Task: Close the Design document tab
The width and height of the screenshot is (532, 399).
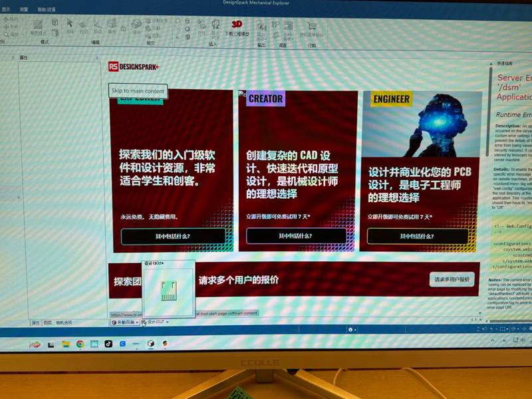Action: pos(168,322)
